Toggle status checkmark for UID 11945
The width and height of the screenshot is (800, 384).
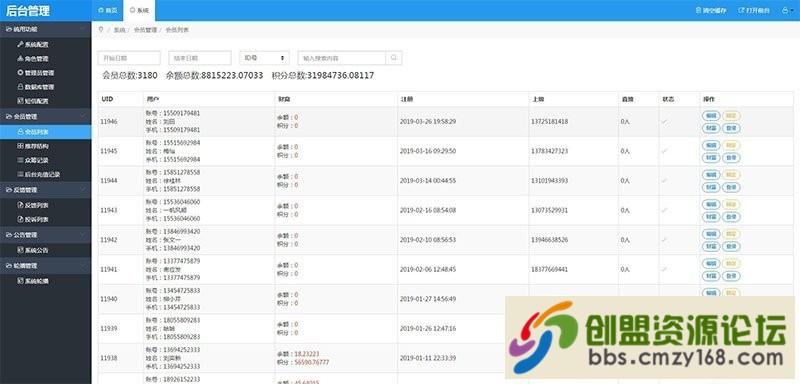pos(664,151)
